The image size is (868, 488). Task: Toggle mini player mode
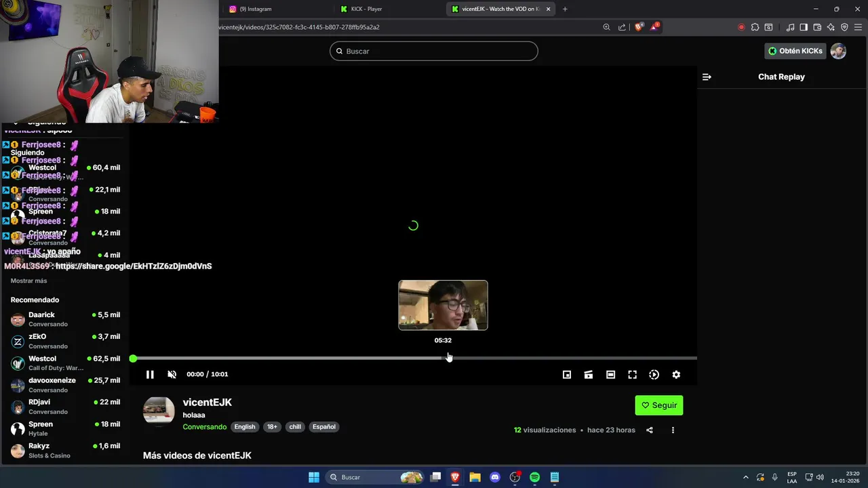[x=567, y=375]
